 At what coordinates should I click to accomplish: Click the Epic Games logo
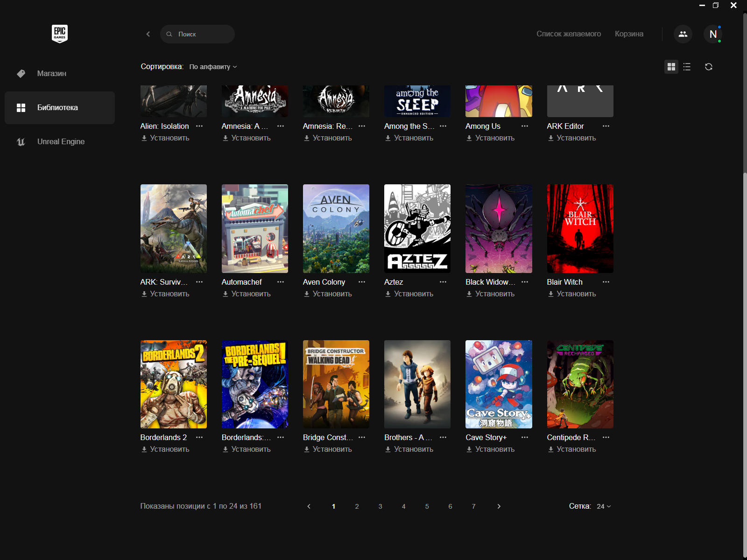pos(59,34)
